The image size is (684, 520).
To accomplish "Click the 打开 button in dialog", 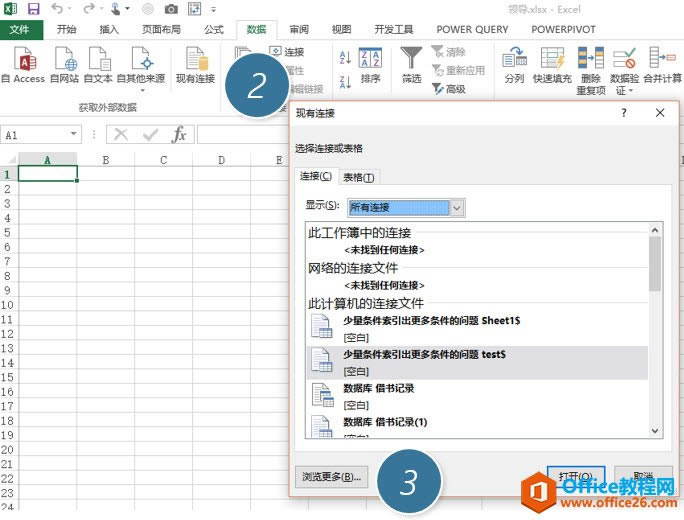I will coord(575,477).
